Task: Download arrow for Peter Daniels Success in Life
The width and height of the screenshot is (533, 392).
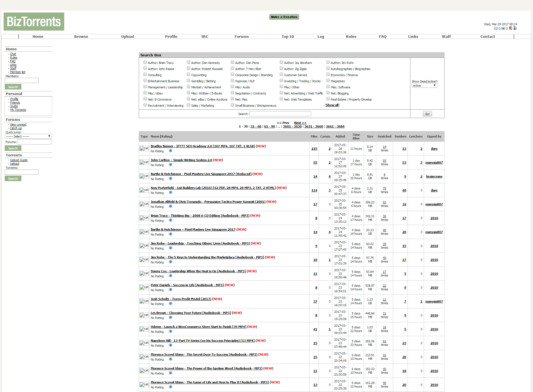Action: point(170,290)
